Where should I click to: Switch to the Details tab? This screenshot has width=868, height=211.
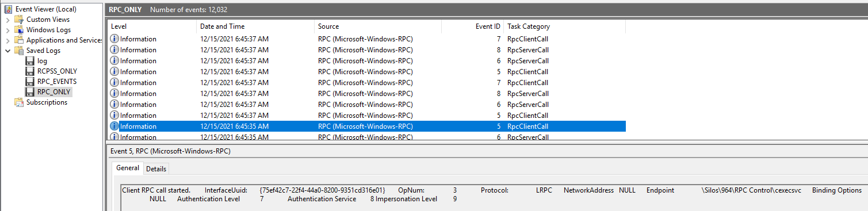click(156, 169)
